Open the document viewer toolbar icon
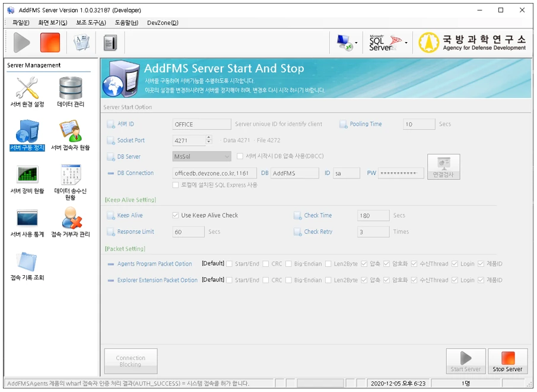537x392 pixels. click(x=81, y=43)
